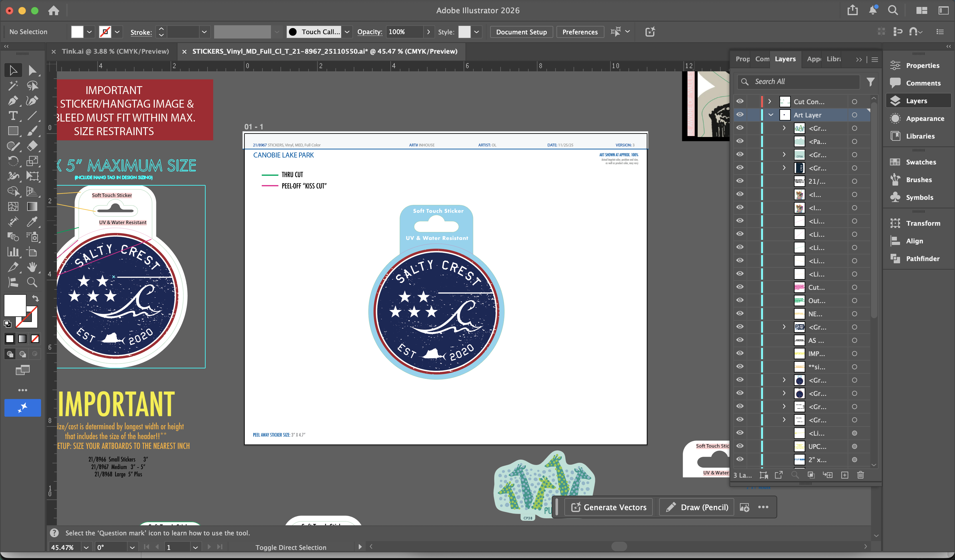Select the Hand tool
The height and width of the screenshot is (560, 955).
32,267
